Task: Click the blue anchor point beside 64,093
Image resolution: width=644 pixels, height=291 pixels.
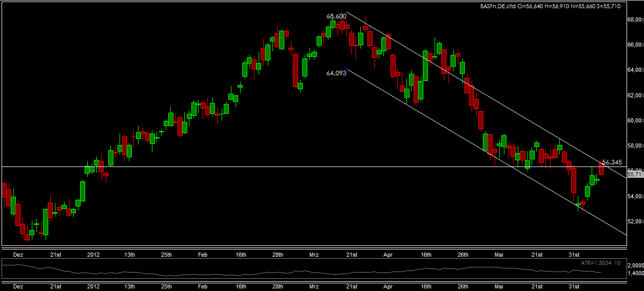Action: (x=347, y=69)
